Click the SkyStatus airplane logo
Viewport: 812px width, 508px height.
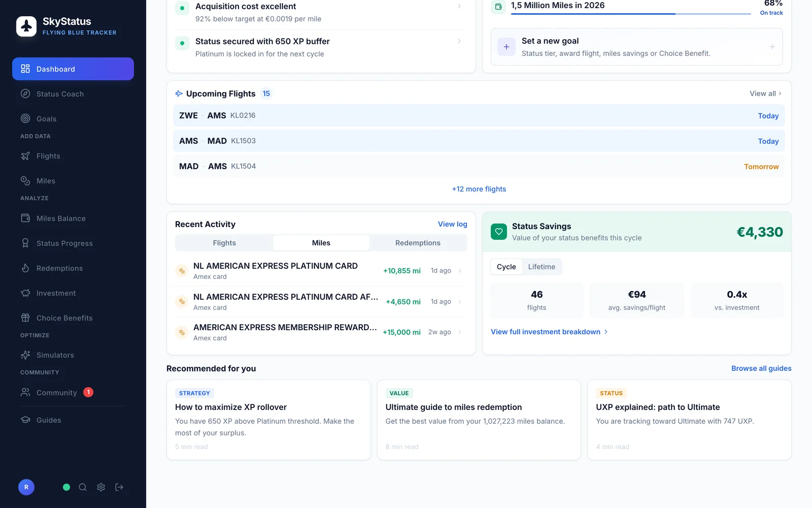click(26, 26)
